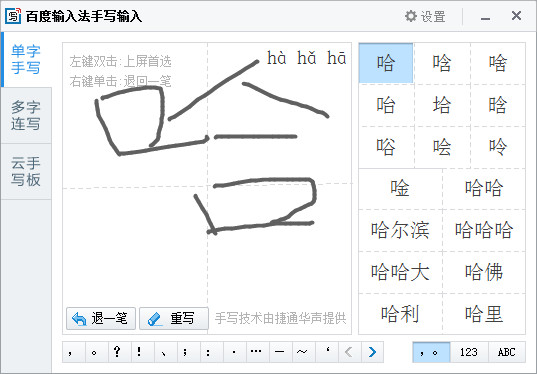Choose the 晗 candidate character
The height and width of the screenshot is (374, 537).
tap(498, 105)
